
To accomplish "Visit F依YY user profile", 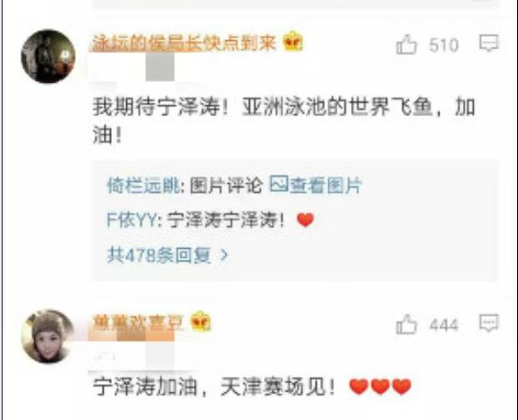I will click(x=132, y=220).
